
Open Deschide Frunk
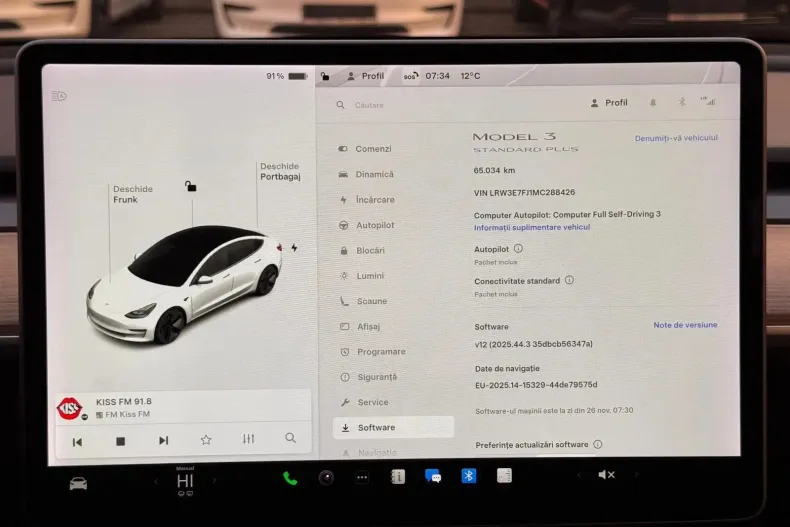133,194
